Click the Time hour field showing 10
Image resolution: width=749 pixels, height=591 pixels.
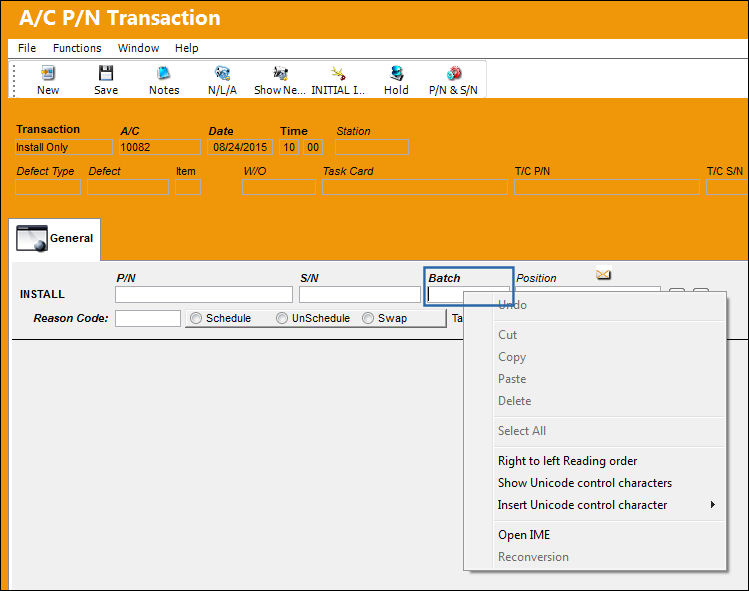click(x=289, y=147)
